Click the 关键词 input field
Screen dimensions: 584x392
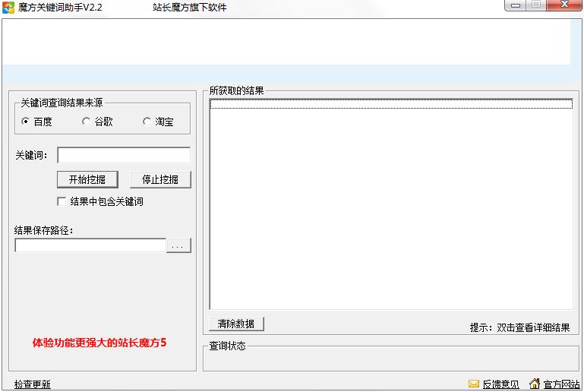[x=124, y=155]
